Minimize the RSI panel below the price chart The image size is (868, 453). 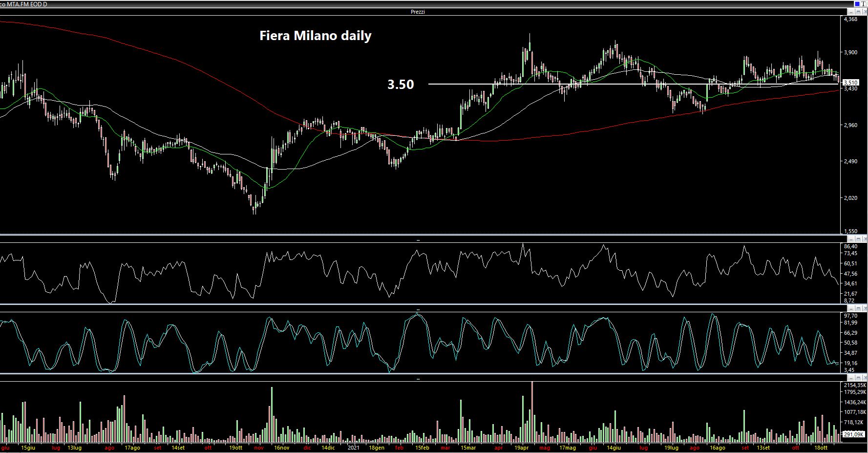coord(850,239)
